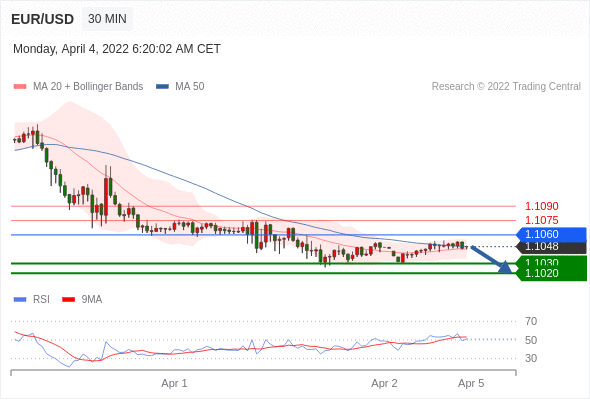Click the red 9MA legend swatch
590x400 pixels.
[68, 300]
